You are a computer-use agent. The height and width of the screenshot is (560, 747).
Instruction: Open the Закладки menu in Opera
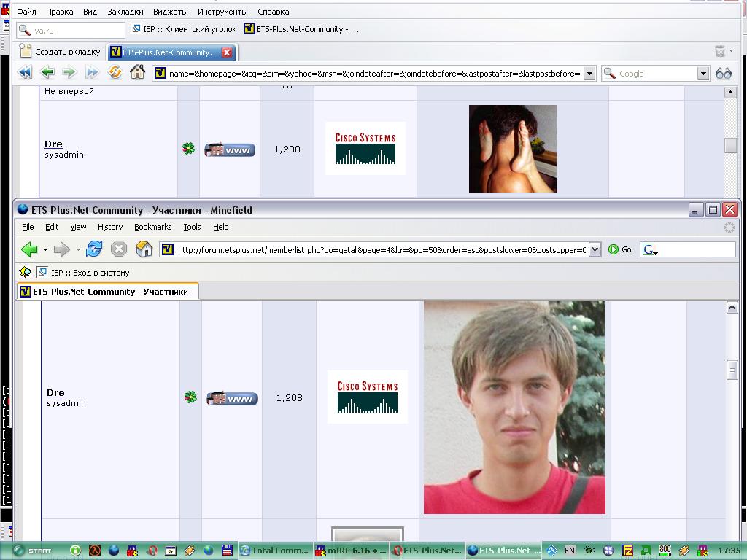pos(125,12)
